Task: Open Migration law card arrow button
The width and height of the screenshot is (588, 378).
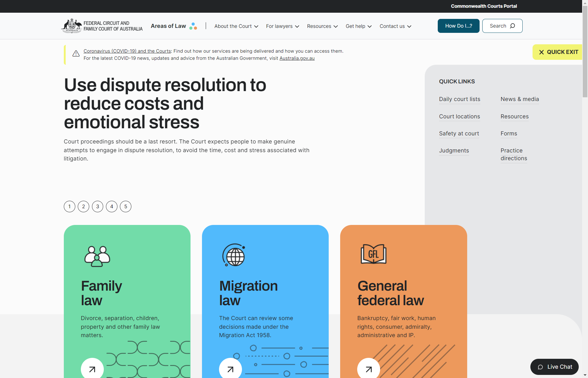Action: (230, 369)
